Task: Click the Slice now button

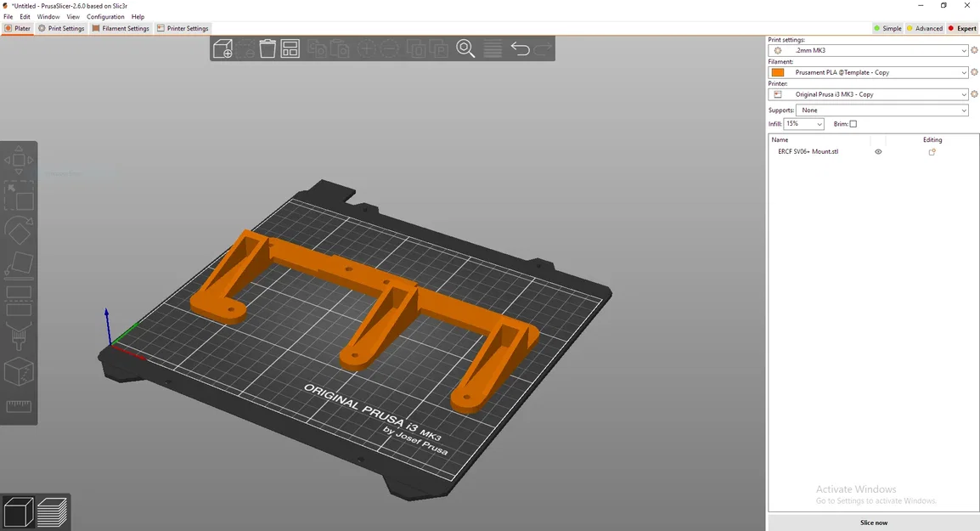Action: tap(873, 523)
